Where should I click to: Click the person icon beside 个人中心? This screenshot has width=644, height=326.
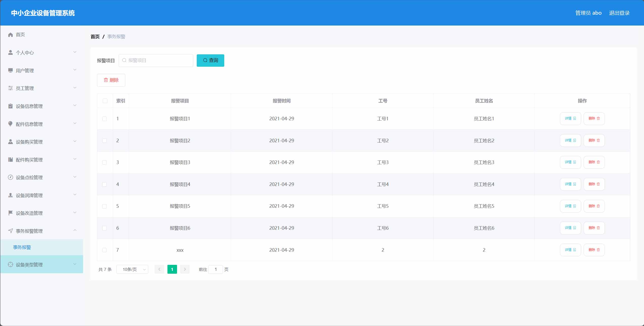[10, 52]
